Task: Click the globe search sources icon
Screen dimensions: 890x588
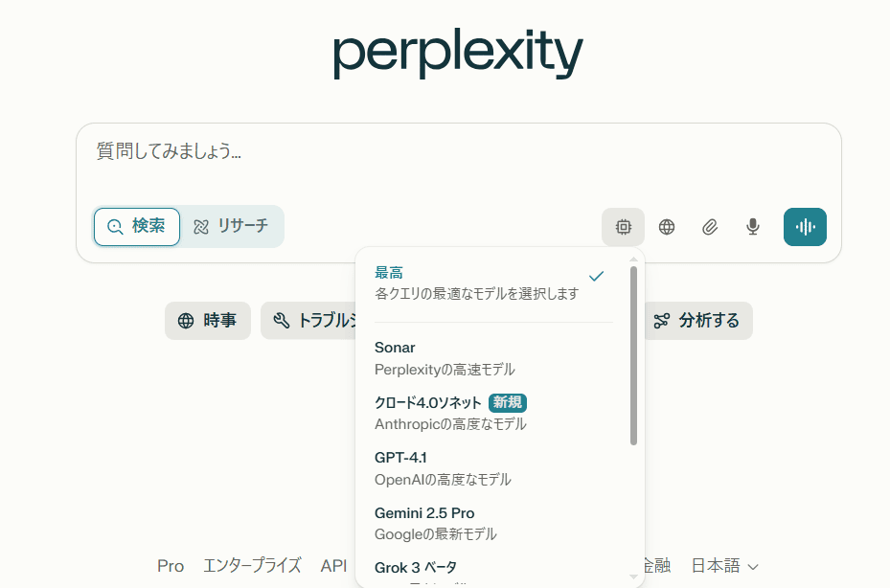Action: (x=667, y=227)
